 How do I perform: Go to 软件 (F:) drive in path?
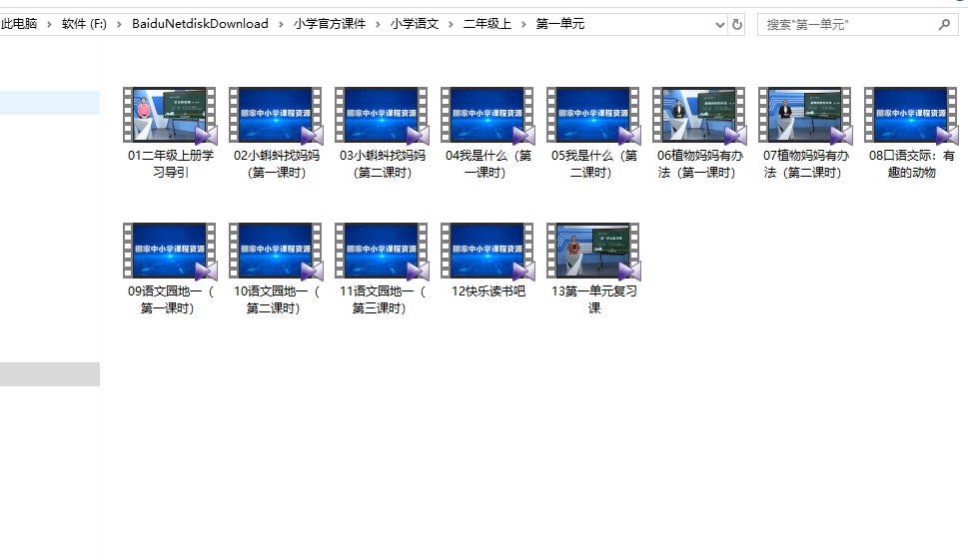[x=84, y=24]
